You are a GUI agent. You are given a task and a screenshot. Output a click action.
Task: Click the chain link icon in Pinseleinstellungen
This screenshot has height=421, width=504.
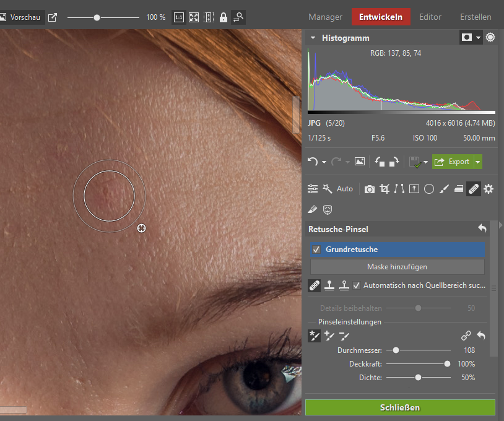click(x=466, y=336)
